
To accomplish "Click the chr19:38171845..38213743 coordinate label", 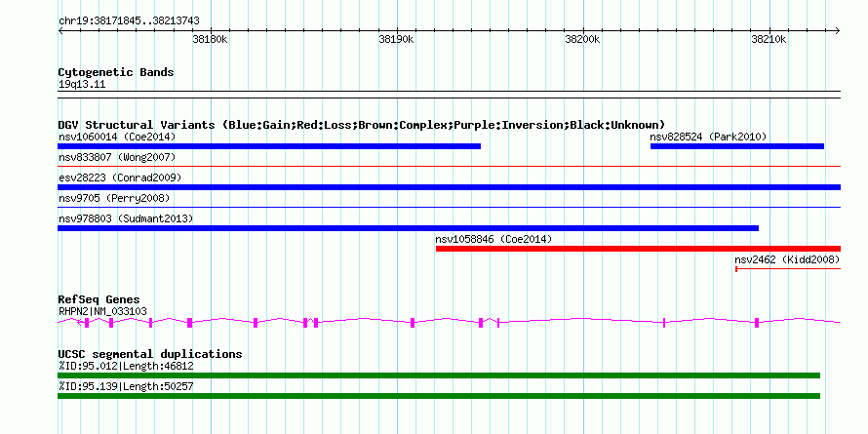I will [129, 21].
